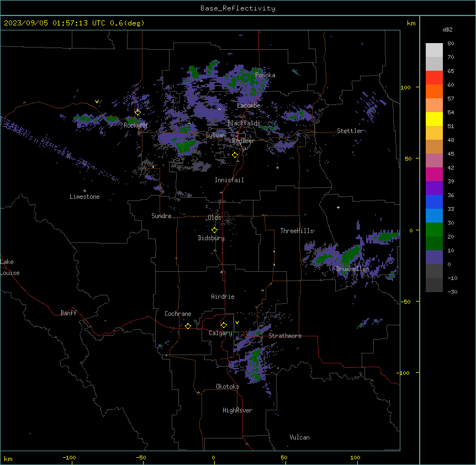Click the Calgary label
The image size is (476, 465).
(x=220, y=333)
